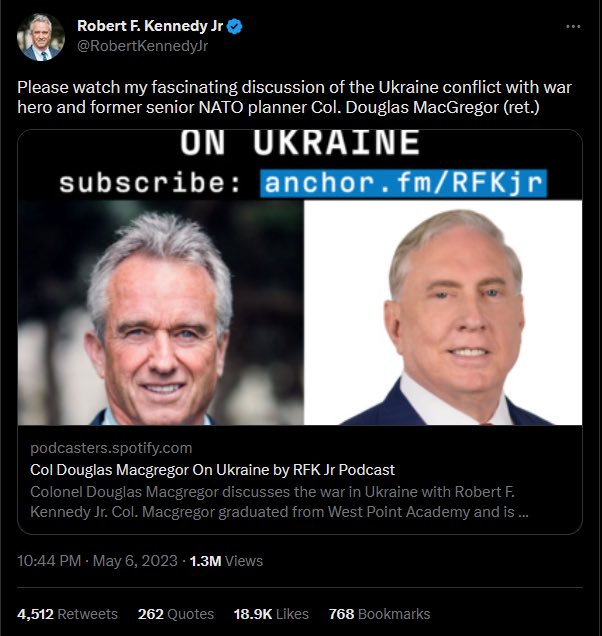Click the display name Robert F. Kennedy Jr
Screen dimensions: 602x636
pyautogui.click(x=150, y=27)
